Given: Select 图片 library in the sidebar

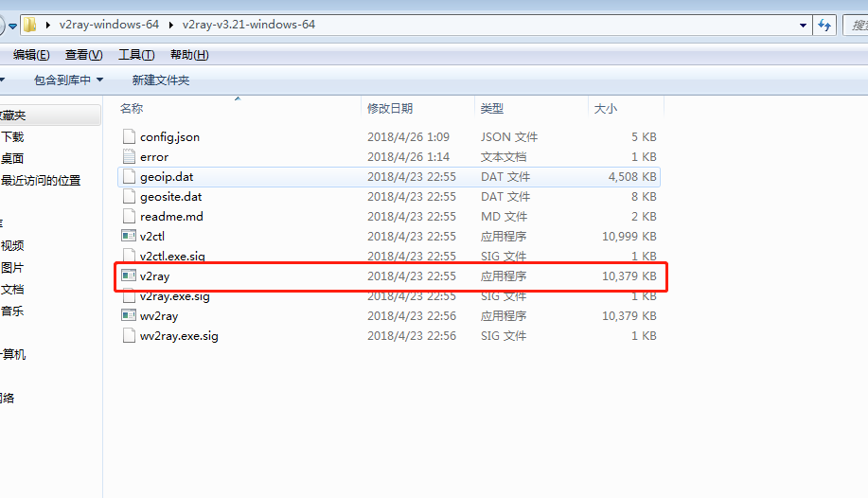Looking at the screenshot, I should coord(12,268).
